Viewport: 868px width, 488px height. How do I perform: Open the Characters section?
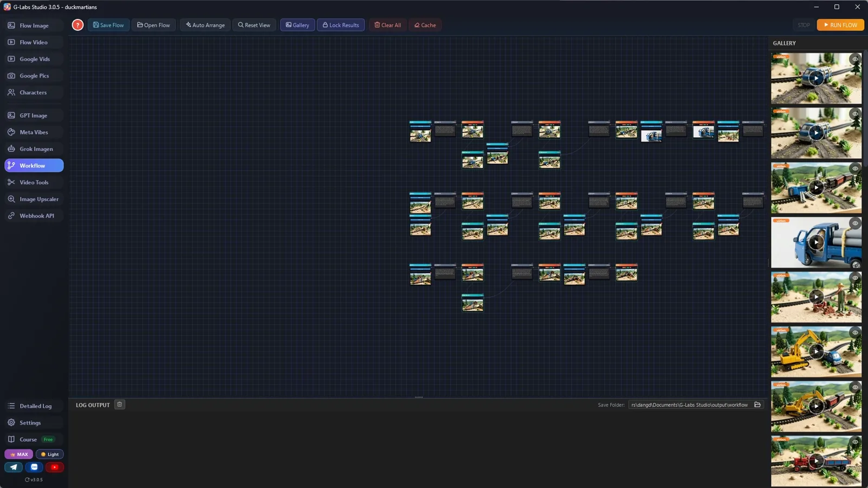tap(34, 93)
